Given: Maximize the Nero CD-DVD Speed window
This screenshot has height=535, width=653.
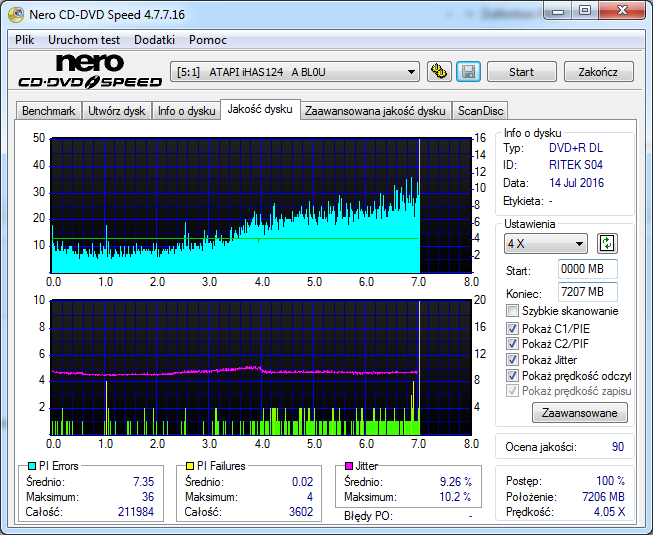Looking at the screenshot, I should pyautogui.click(x=585, y=10).
